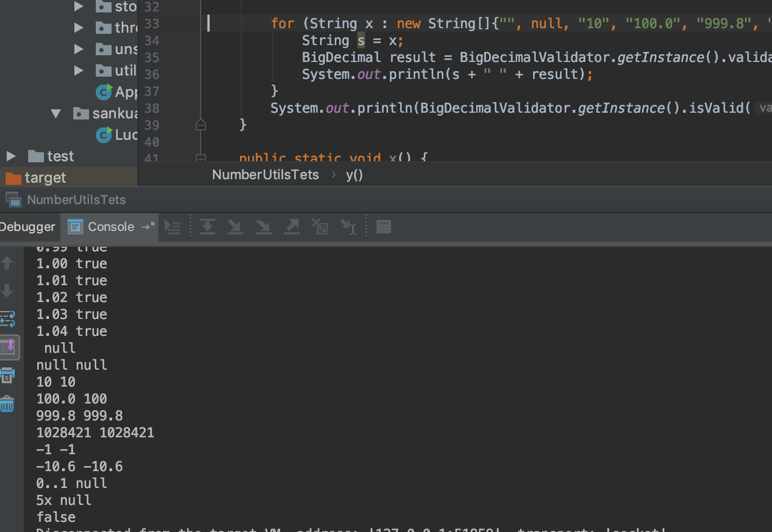Click the Drop Frame icon
This screenshot has width=772, height=532.
[x=320, y=227]
